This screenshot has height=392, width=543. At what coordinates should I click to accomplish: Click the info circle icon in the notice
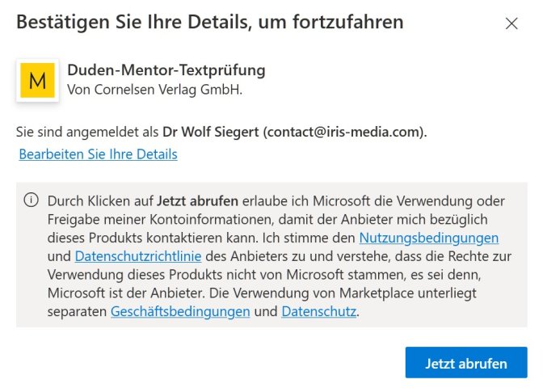pos(32,200)
